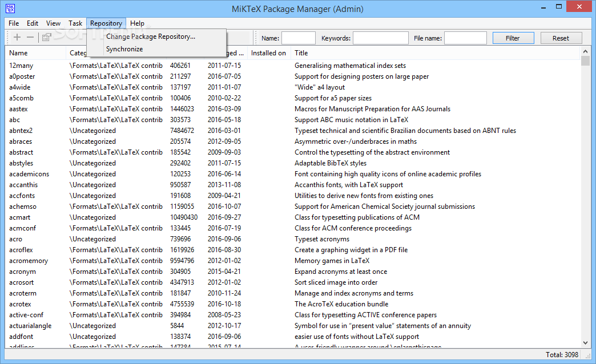This screenshot has width=596, height=364.
Task: Select the accfonts package row
Action: 293,196
